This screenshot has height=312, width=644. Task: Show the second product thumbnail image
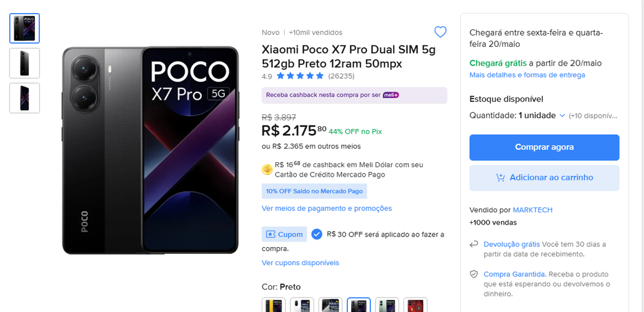coord(24,63)
